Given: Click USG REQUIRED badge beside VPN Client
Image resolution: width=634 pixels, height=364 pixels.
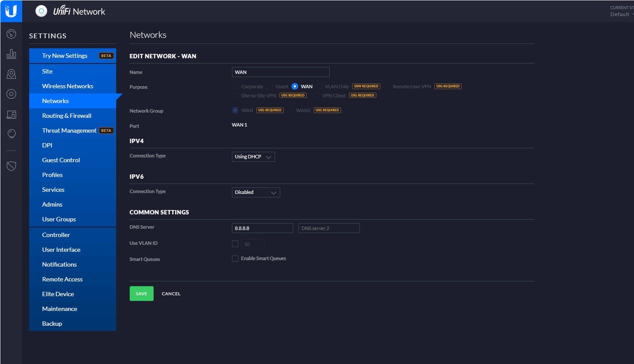Looking at the screenshot, I should 362,95.
